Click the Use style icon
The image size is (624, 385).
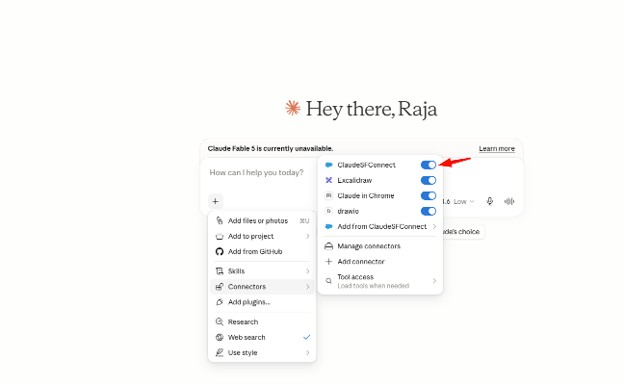click(219, 352)
